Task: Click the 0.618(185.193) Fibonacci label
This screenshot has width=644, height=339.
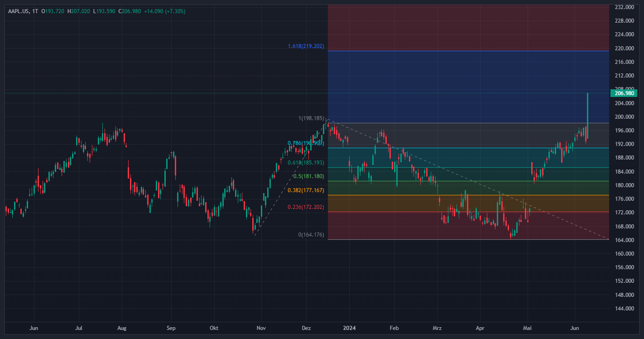Action: 306,162
